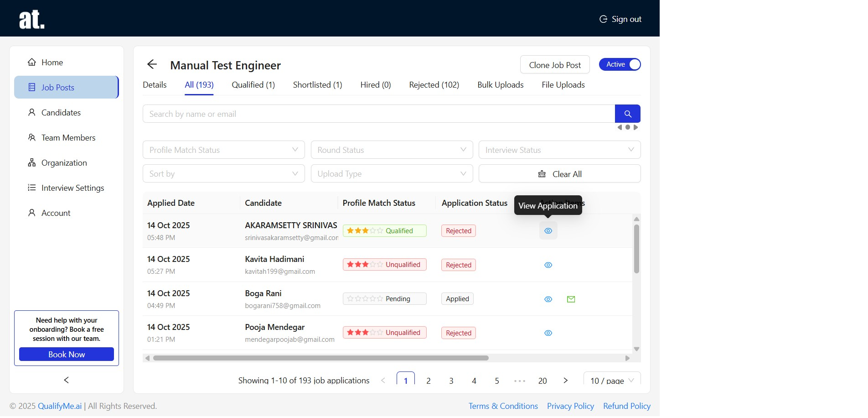Click the Clone Job Post button

pos(554,65)
